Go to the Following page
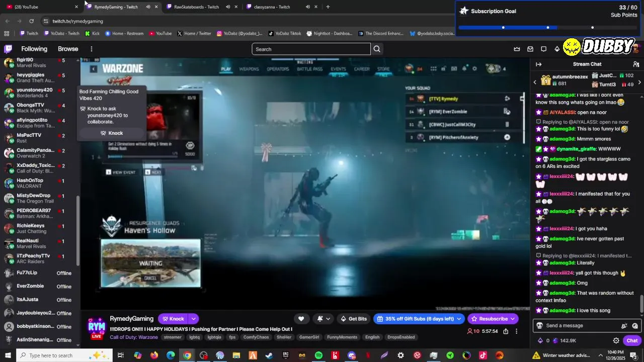The width and height of the screenshot is (644, 362). point(34,49)
